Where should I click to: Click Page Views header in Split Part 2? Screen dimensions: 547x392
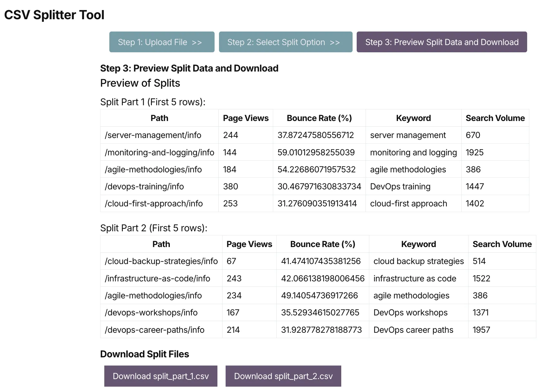coord(249,244)
